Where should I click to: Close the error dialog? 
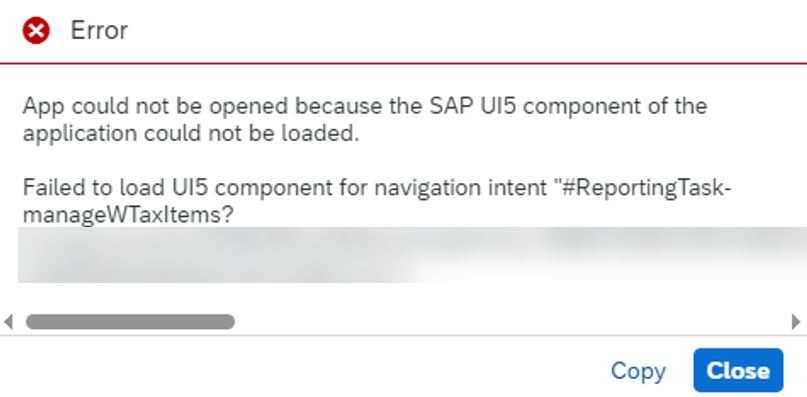[x=738, y=370]
